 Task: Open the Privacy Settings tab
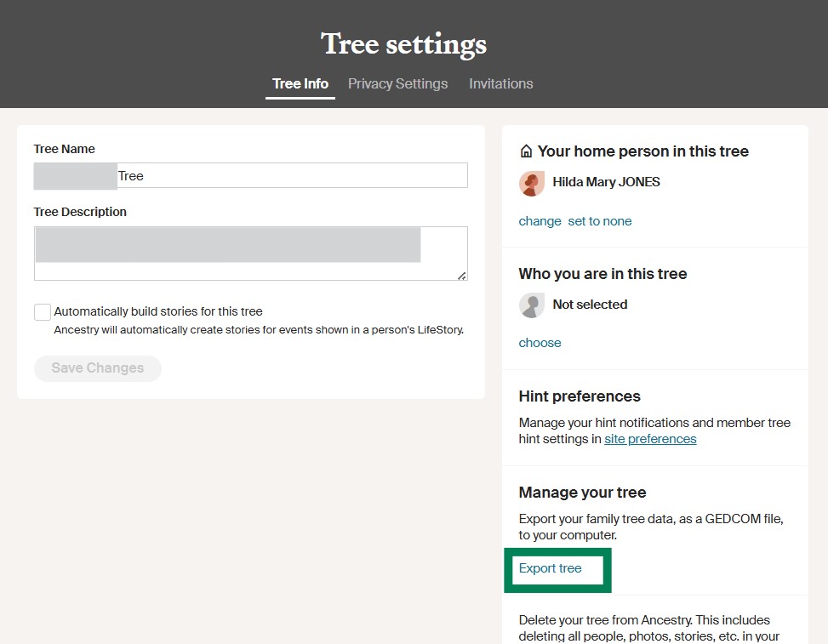tap(397, 83)
